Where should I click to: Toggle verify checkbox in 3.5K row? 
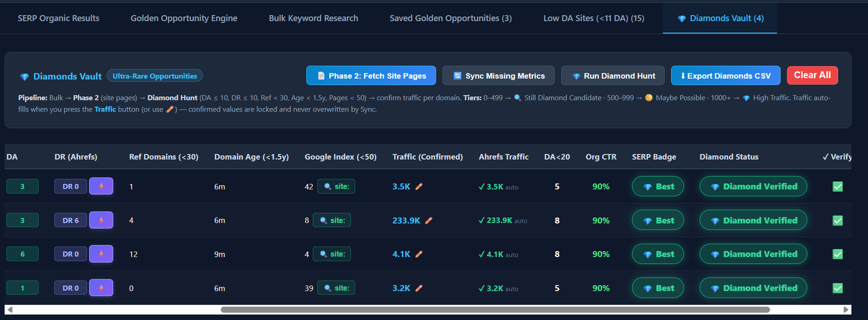(838, 187)
